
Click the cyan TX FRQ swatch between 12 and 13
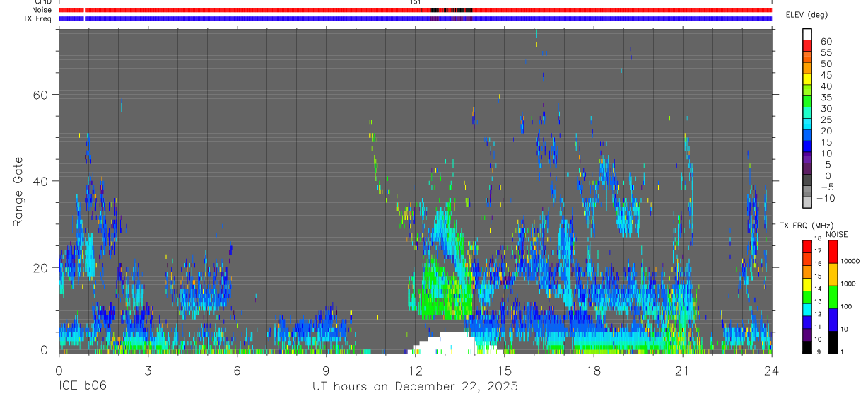click(807, 309)
